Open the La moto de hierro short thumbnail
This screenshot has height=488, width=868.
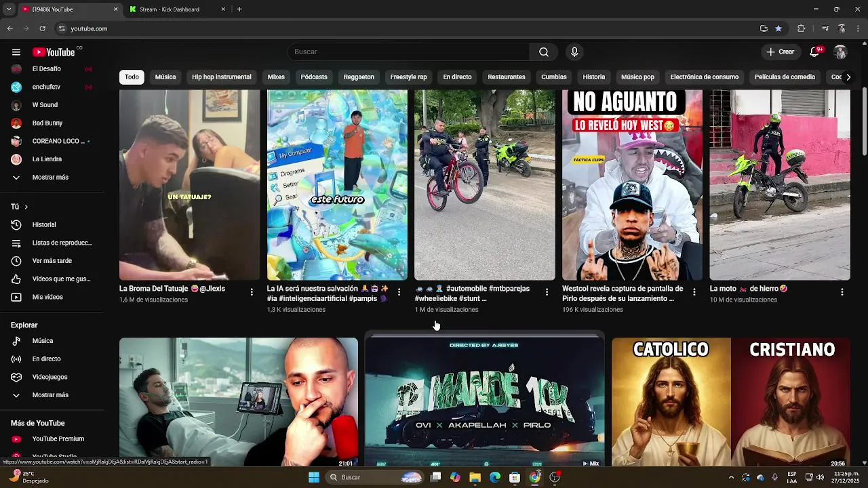780,185
